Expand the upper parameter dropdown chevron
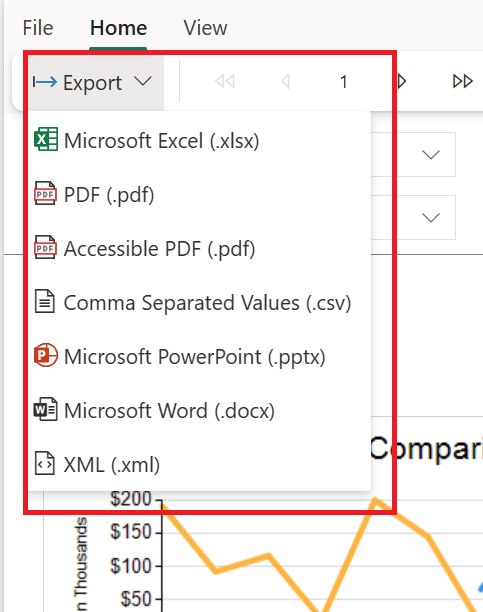Image resolution: width=483 pixels, height=612 pixels. click(431, 155)
